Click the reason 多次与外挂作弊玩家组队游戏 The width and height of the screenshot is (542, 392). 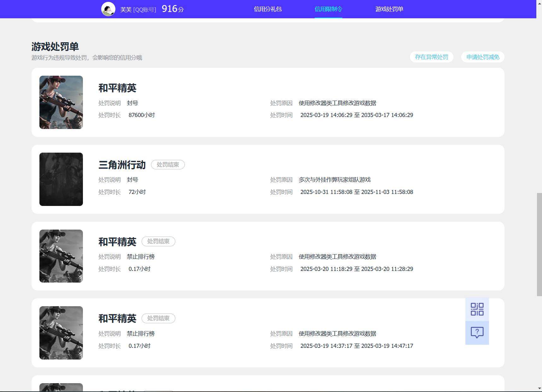[335, 180]
